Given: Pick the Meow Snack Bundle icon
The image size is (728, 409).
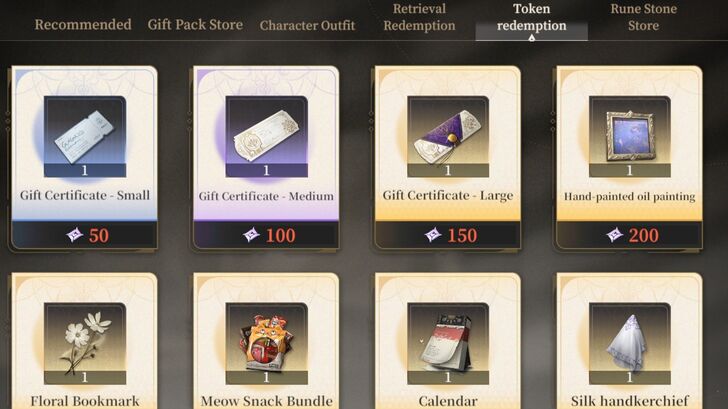Looking at the screenshot, I should tap(266, 344).
